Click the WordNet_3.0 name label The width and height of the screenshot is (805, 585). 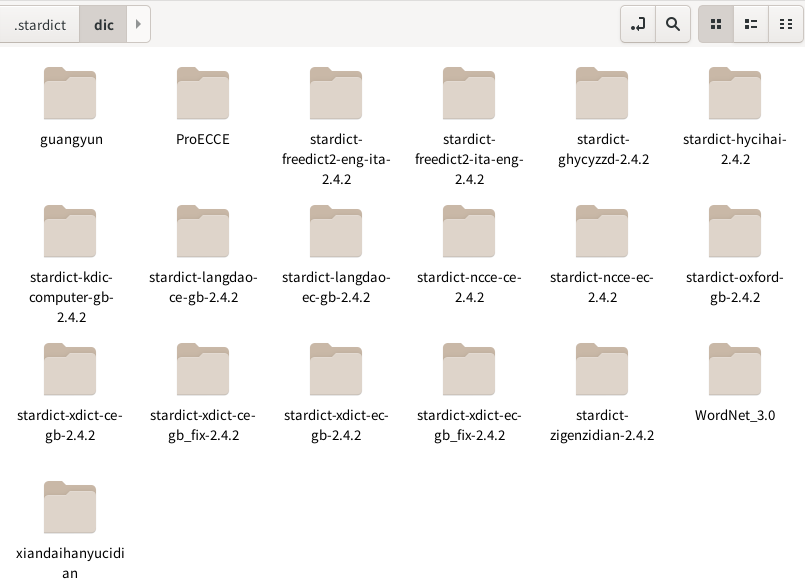tap(735, 416)
